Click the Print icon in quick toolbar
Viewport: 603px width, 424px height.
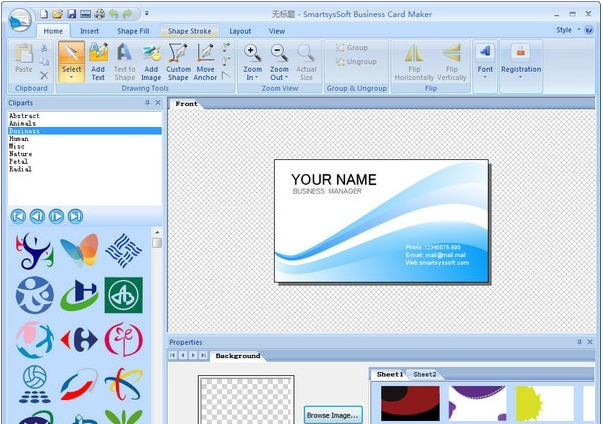100,14
